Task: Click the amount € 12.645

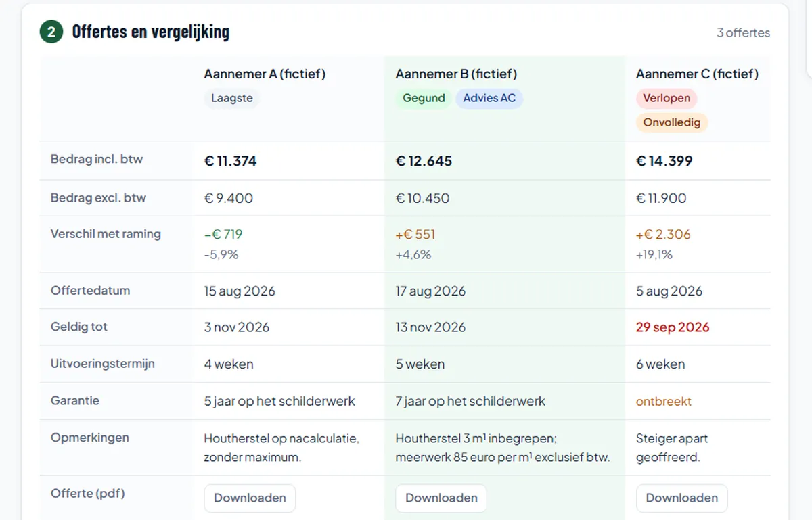Action: 424,161
